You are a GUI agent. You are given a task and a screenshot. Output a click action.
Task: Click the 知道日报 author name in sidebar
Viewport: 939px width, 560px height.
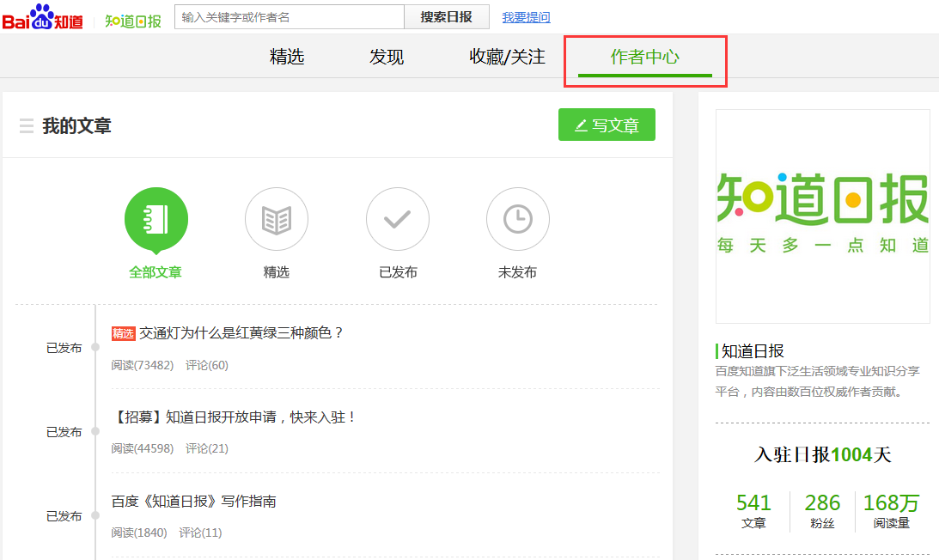click(x=753, y=351)
